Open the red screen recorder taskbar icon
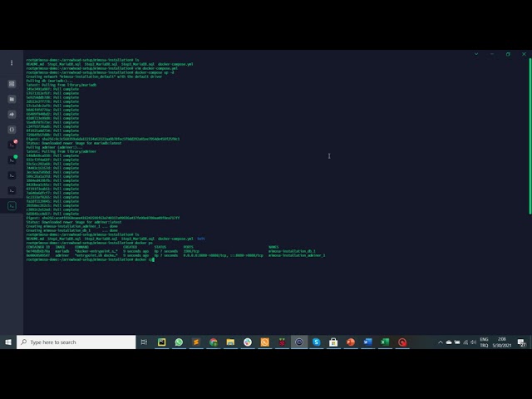The image size is (532, 399). 402,342
